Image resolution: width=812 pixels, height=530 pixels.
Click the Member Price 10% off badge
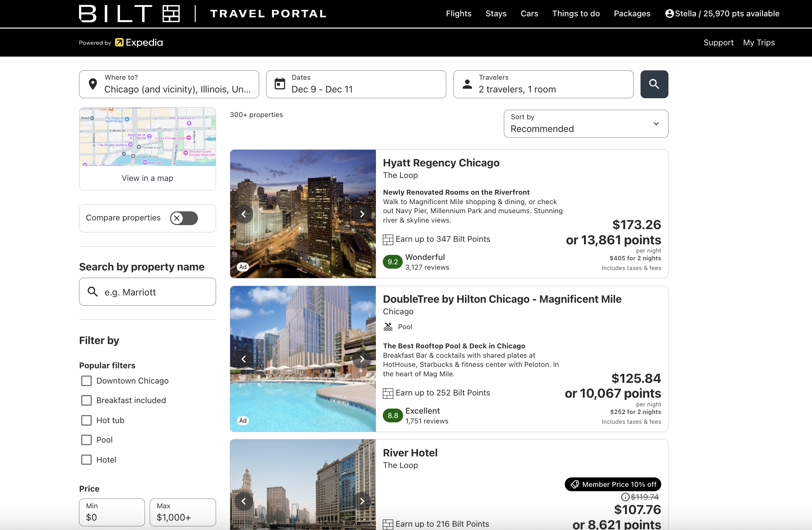pyautogui.click(x=613, y=484)
